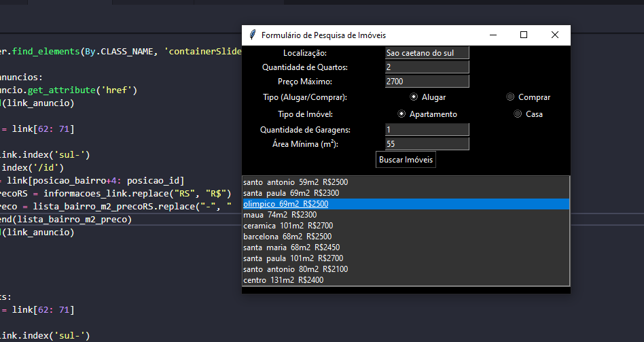Click the Buscar Imóveis button

tap(406, 160)
